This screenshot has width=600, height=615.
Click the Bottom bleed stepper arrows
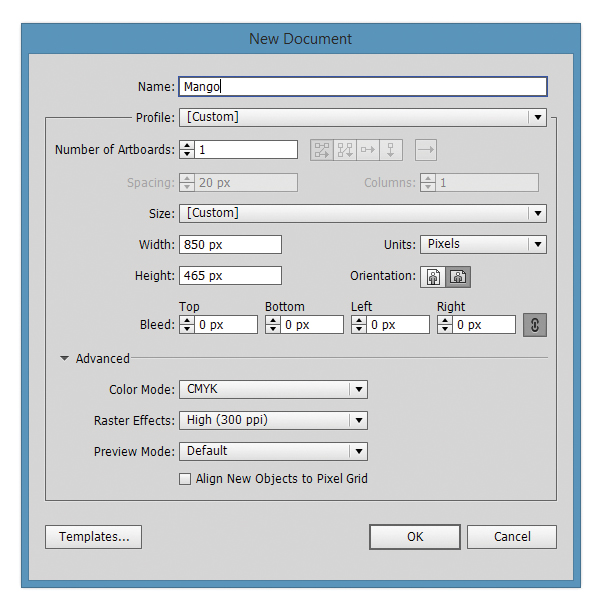(x=273, y=325)
